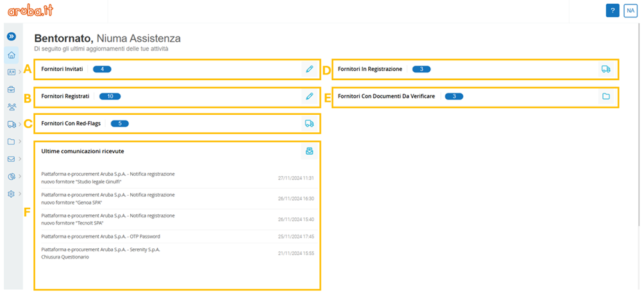Open the briefcase icon in sidebar
Image resolution: width=644 pixels, height=295 pixels.
click(x=12, y=89)
